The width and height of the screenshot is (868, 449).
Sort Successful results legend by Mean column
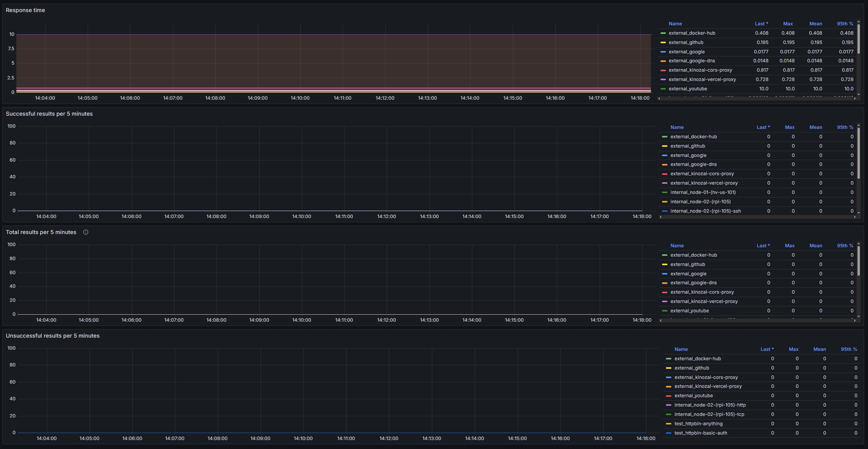pyautogui.click(x=815, y=127)
